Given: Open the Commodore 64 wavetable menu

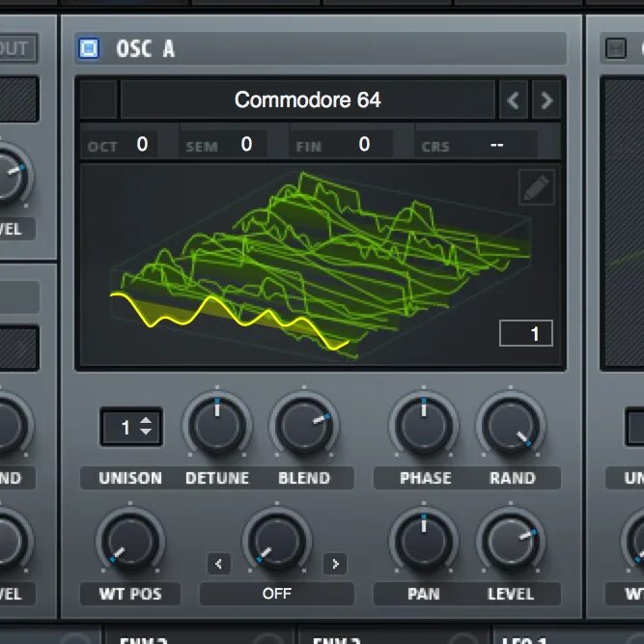Looking at the screenshot, I should click(x=308, y=99).
